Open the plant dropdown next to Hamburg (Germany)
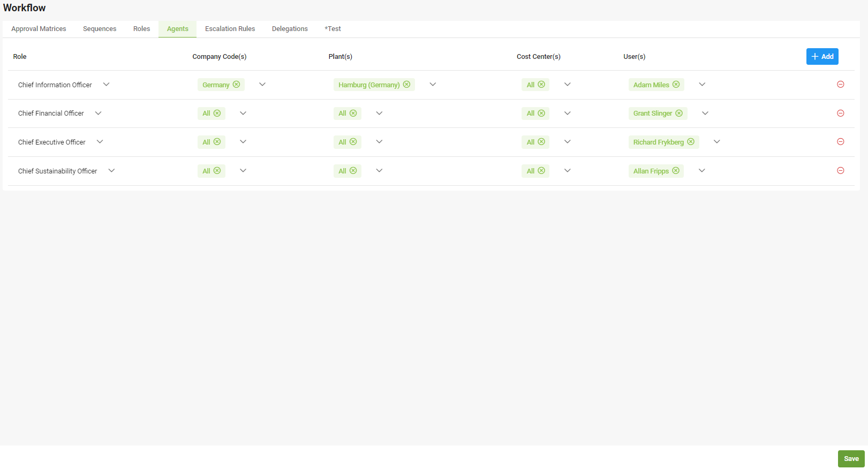The height and width of the screenshot is (469, 868). (x=433, y=85)
